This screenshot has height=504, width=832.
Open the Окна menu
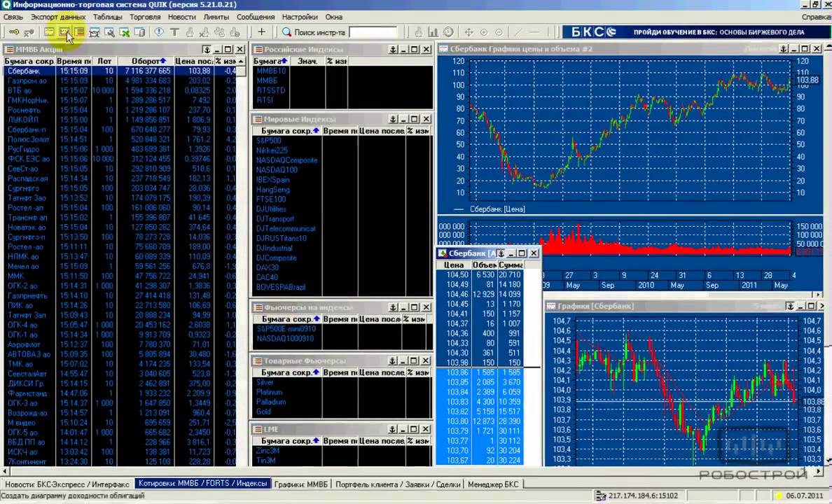[334, 17]
